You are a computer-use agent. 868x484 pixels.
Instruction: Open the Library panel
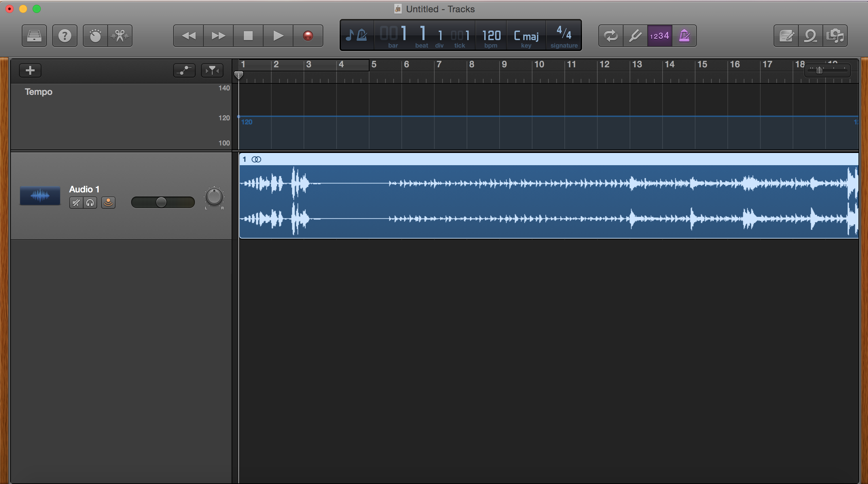(34, 36)
